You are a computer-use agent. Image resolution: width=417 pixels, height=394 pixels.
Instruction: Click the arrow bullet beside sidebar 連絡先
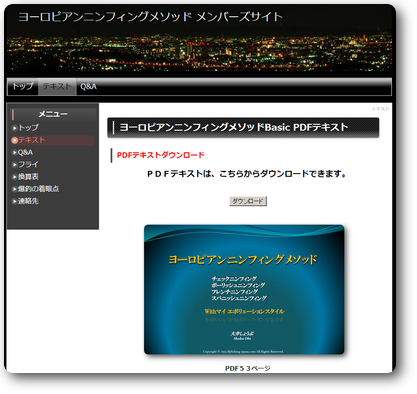[x=15, y=201]
